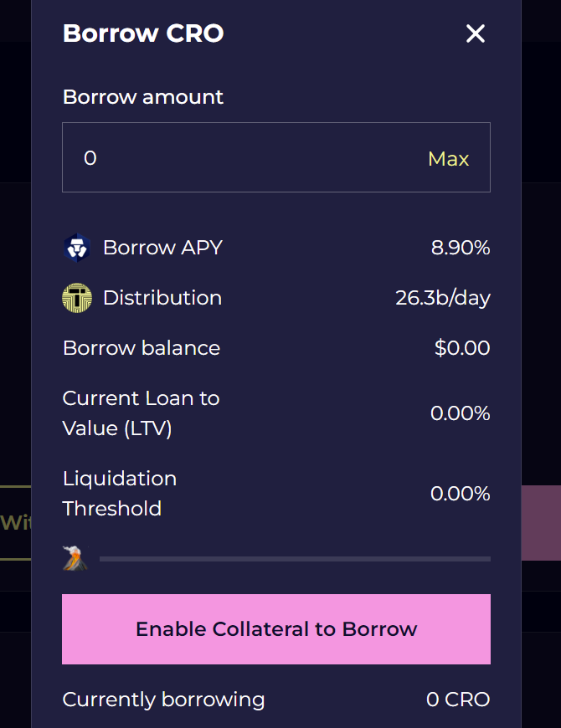The image size is (561, 728).
Task: Click the Current Loan to Value label
Action: pyautogui.click(x=141, y=413)
